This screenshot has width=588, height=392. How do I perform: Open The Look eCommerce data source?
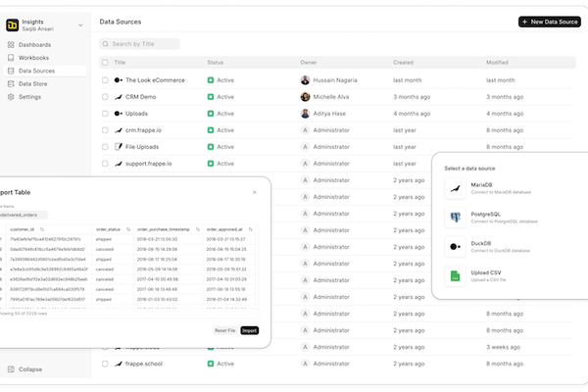pos(155,80)
